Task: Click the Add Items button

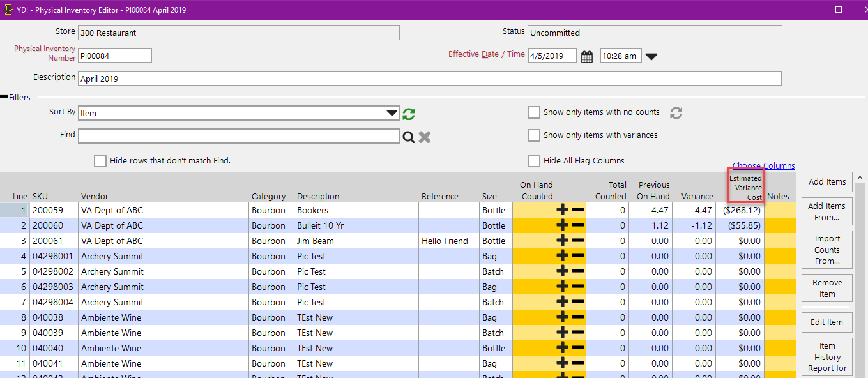Action: 826,182
